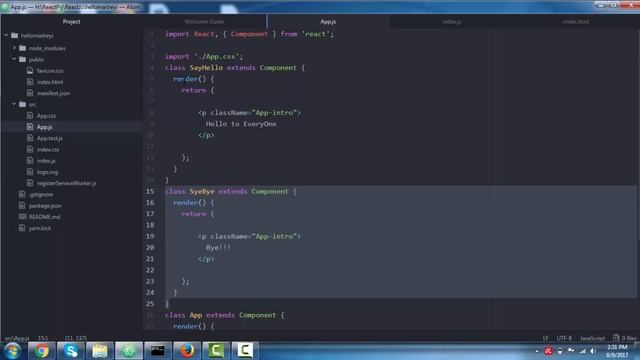Collapse the src folder arrow

pyautogui.click(x=14, y=104)
